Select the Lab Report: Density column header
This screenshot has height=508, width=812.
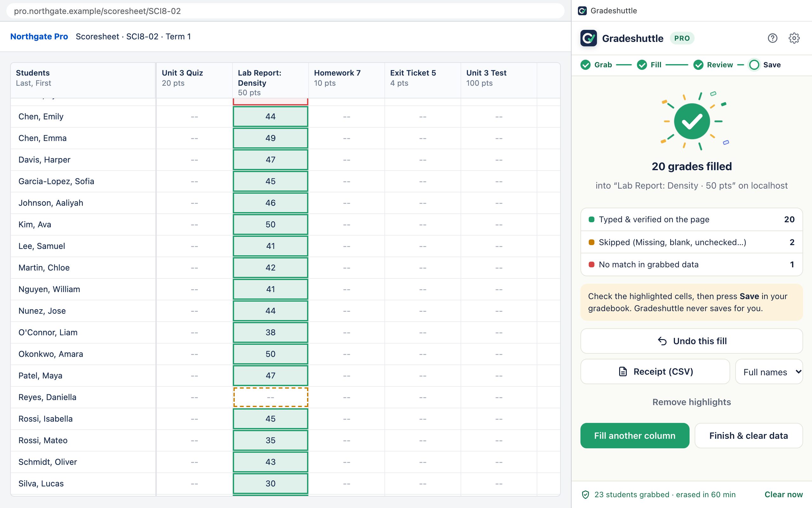(x=271, y=80)
